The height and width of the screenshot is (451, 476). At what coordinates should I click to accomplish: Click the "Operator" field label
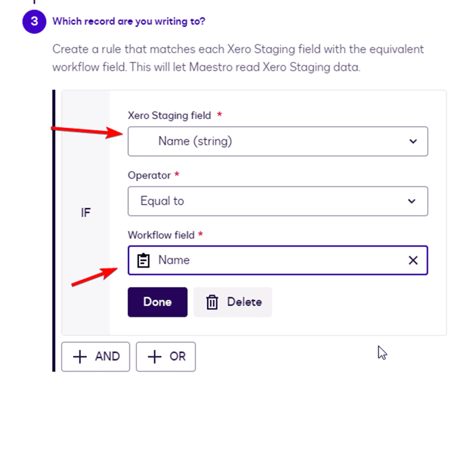[x=149, y=175]
